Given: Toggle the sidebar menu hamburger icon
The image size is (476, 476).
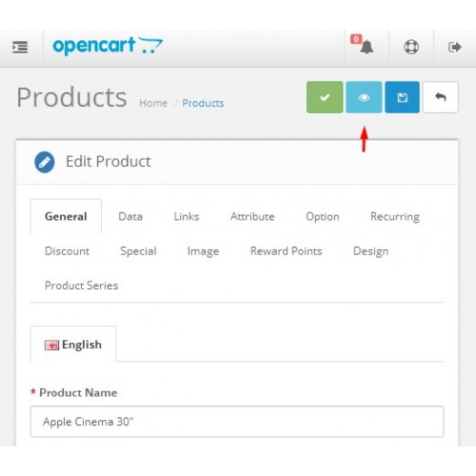Looking at the screenshot, I should click(20, 48).
